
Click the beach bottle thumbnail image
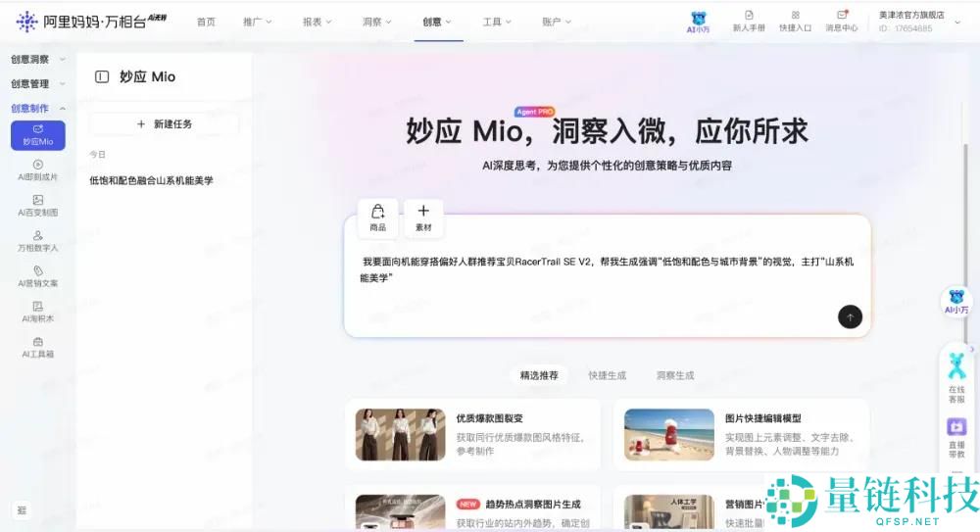coord(668,434)
